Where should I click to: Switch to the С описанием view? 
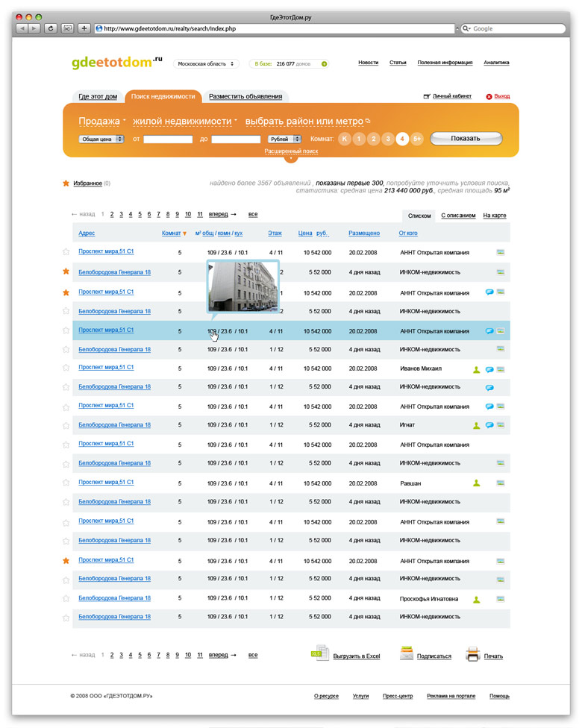(x=458, y=216)
